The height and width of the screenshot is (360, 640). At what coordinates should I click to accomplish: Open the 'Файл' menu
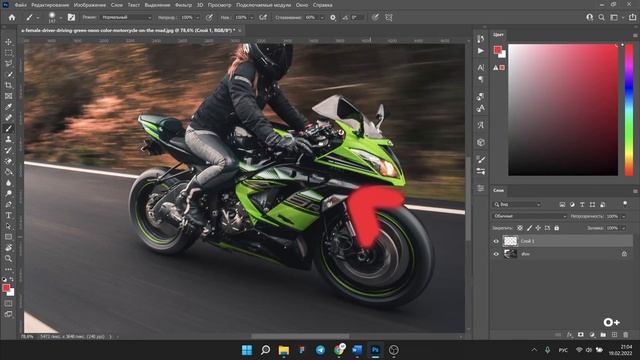point(20,5)
